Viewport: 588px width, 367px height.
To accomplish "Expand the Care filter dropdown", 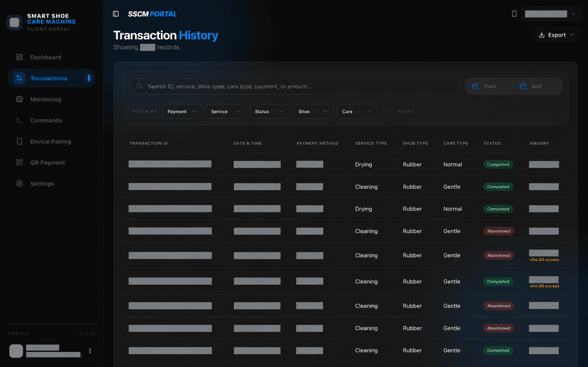I will (x=357, y=111).
